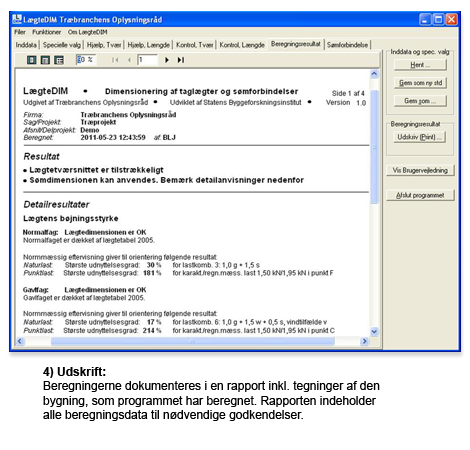The height and width of the screenshot is (450, 470).
Task: Click the page-width view icon in report toolbar
Action: tap(45, 60)
